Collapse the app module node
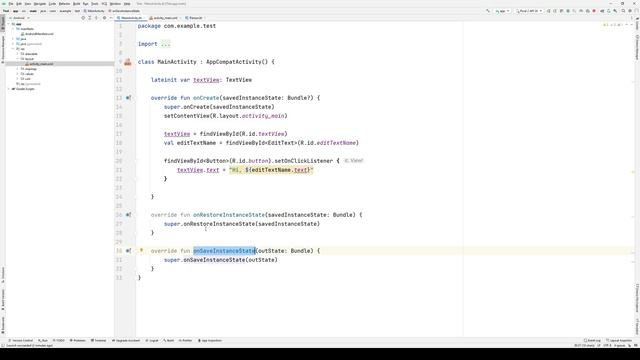This screenshot has width=640, height=360. (x=8, y=24)
